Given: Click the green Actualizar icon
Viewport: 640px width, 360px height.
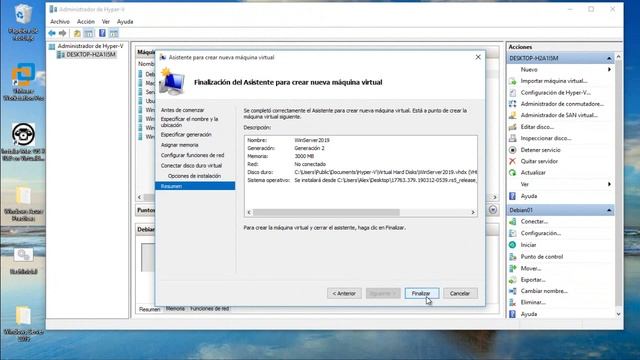Looking at the screenshot, I should point(513,173).
